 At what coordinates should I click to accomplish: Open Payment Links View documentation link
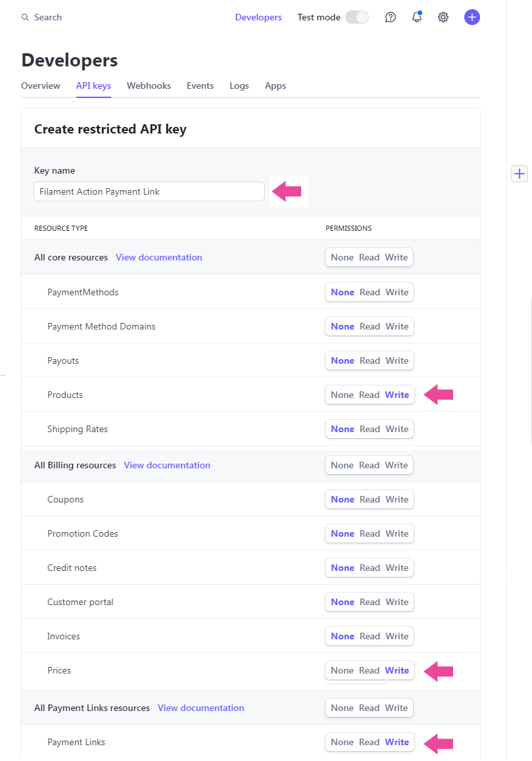[x=201, y=708]
